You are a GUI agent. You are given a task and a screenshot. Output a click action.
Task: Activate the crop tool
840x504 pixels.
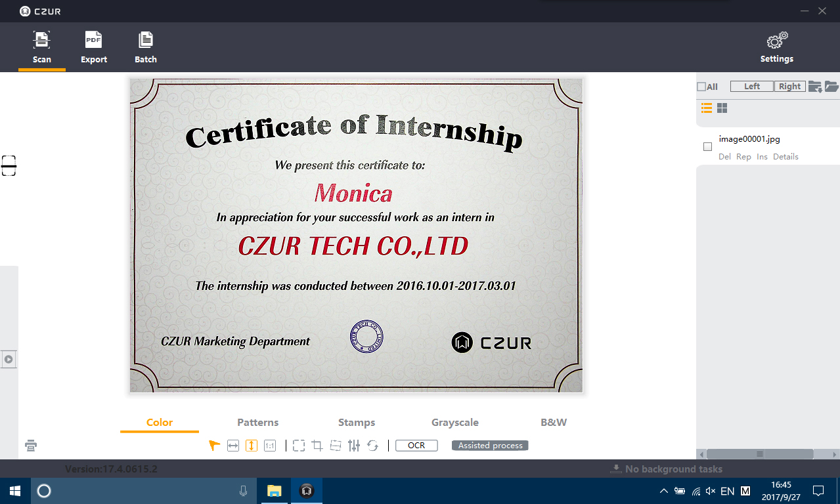pyautogui.click(x=317, y=446)
